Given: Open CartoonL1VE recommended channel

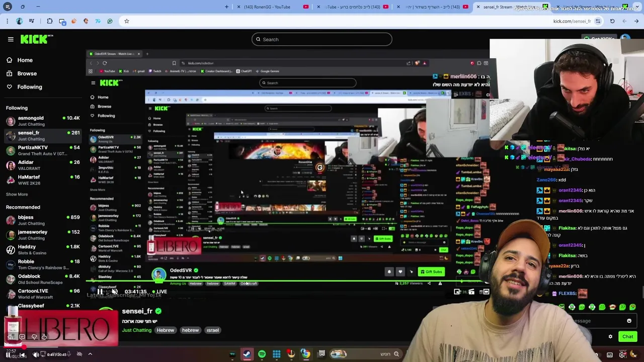Looking at the screenshot, I should pyautogui.click(x=42, y=294).
